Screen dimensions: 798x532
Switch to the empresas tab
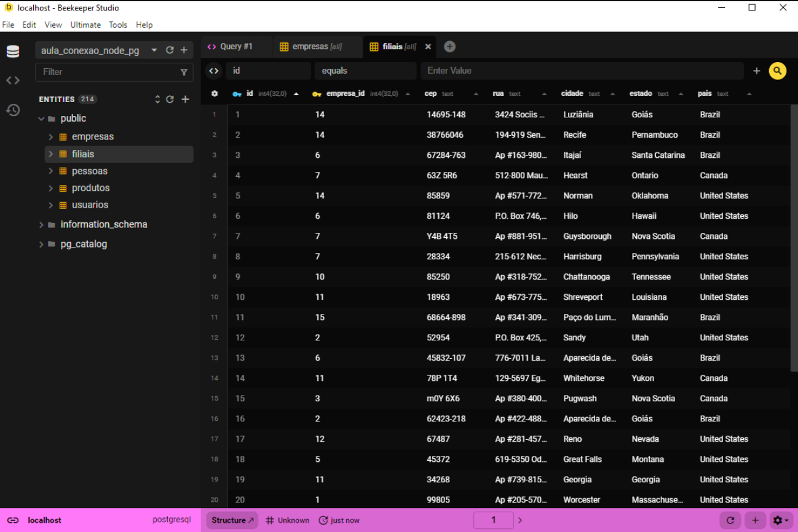(318, 47)
